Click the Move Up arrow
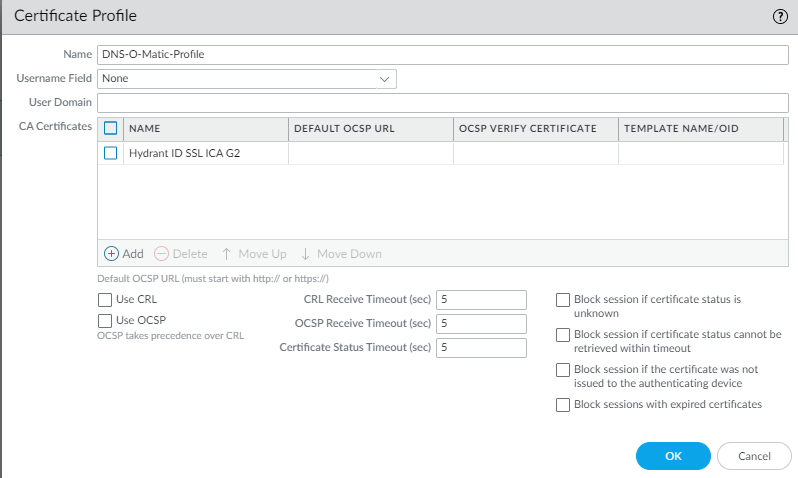Viewport: 798px width, 478px height. pos(227,254)
